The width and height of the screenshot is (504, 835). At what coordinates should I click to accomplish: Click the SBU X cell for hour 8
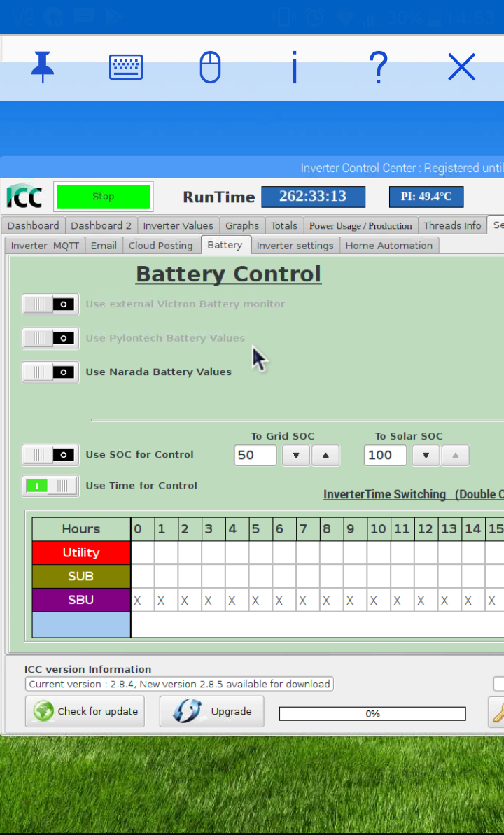tap(331, 600)
